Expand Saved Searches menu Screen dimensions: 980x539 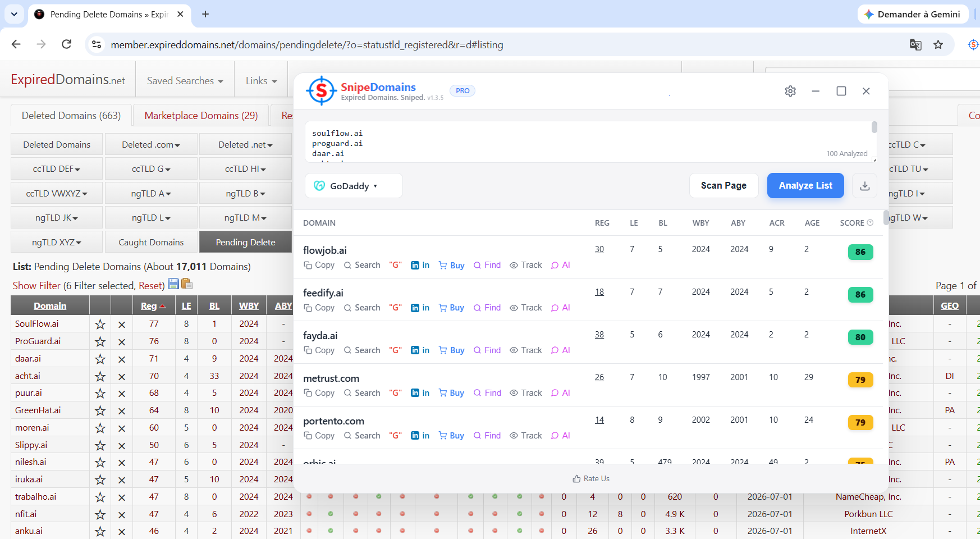tap(185, 81)
